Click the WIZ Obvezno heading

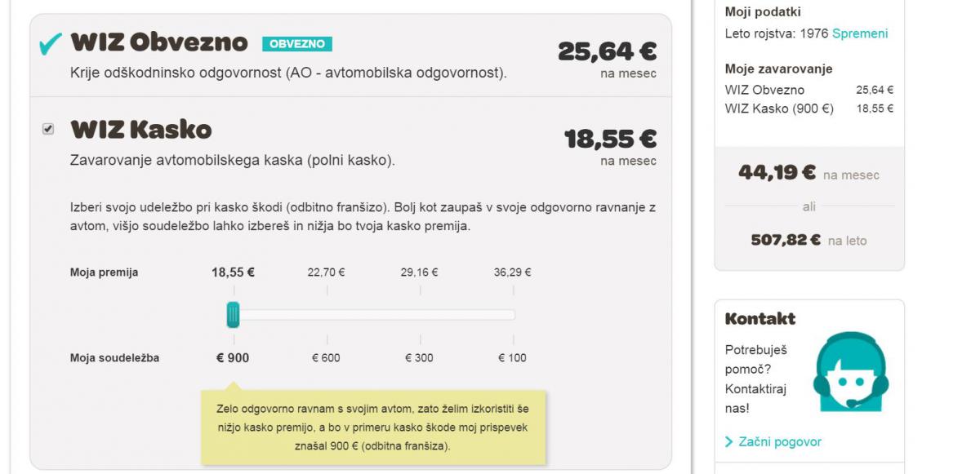point(159,42)
